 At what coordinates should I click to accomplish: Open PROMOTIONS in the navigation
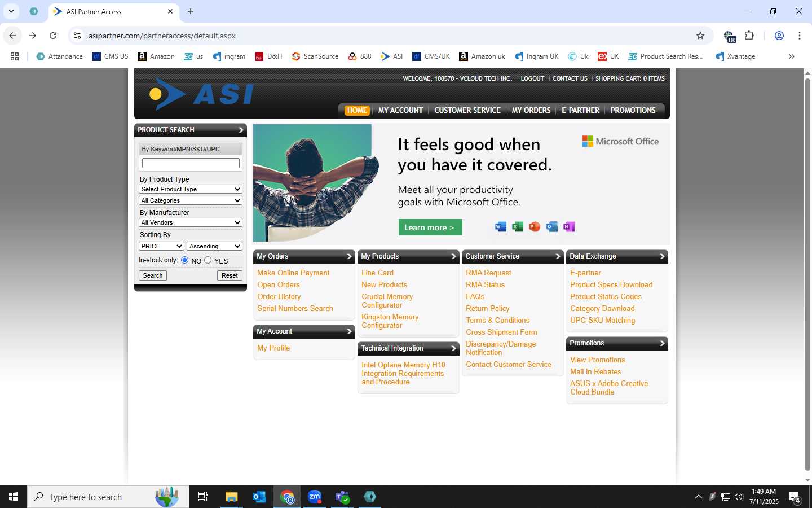pyautogui.click(x=633, y=110)
